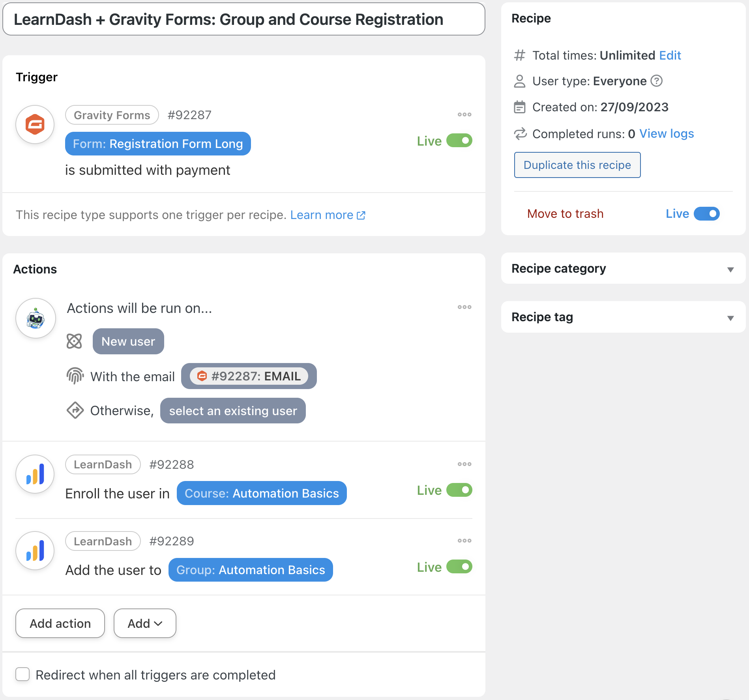
Task: Click the Automator robot avatar icon
Action: point(36,318)
